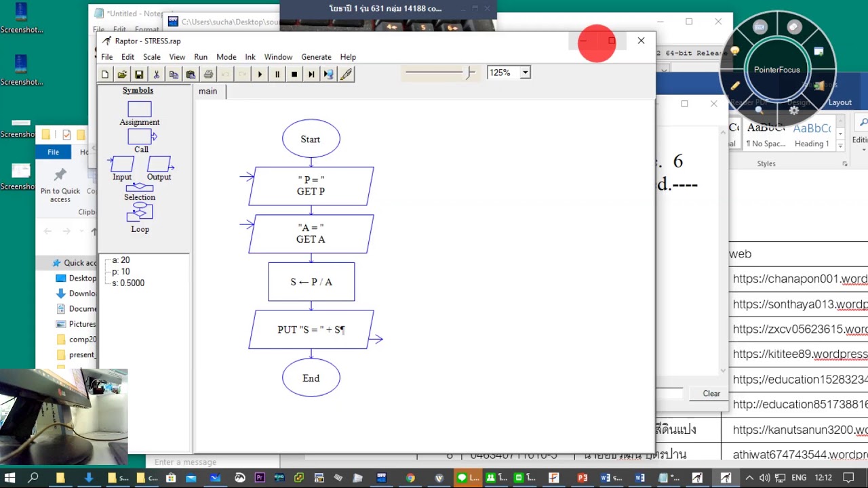868x488 pixels.
Task: Select the Loop symbol
Action: (x=140, y=218)
